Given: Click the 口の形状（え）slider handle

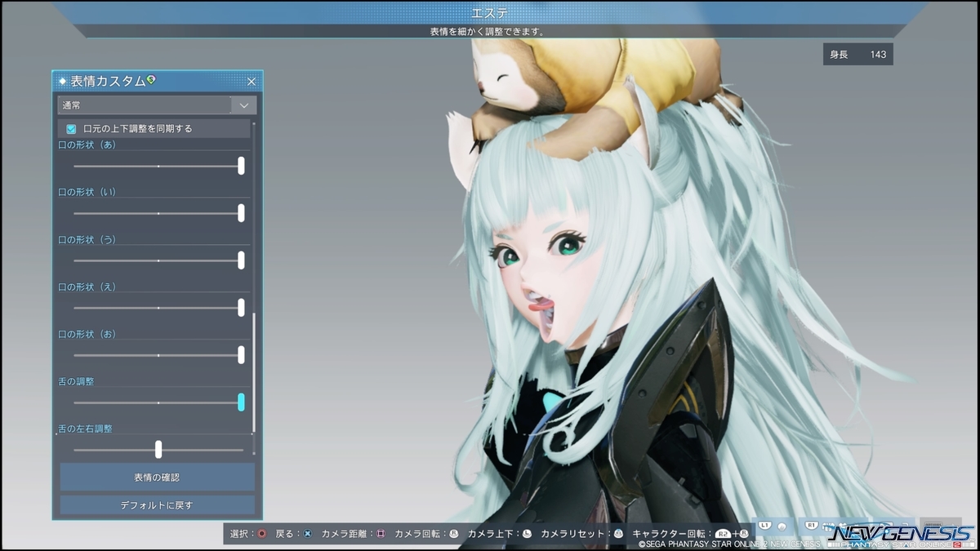Looking at the screenshot, I should (241, 308).
